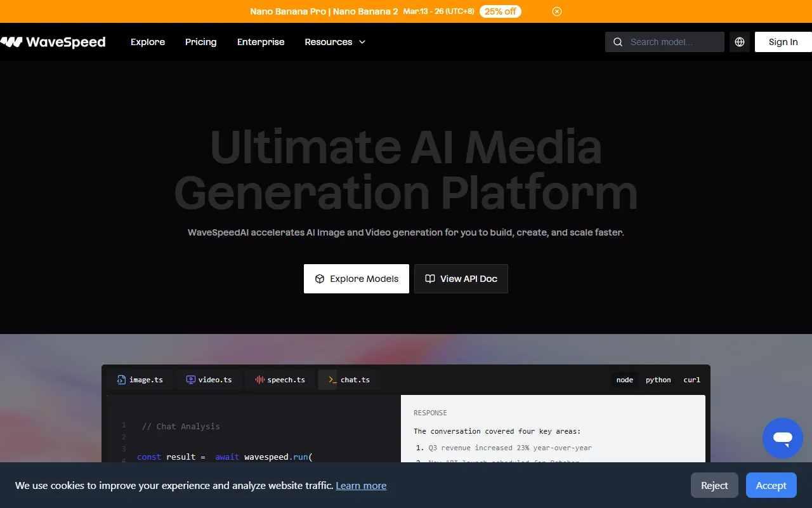Switch code language to curl

[x=691, y=380]
